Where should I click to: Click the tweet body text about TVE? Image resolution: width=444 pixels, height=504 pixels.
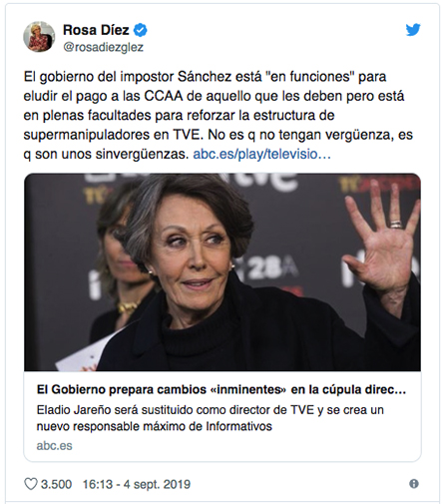click(219, 116)
